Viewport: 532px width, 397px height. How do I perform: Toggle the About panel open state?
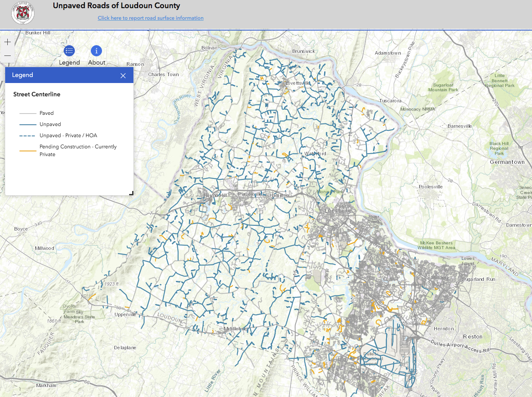[96, 50]
